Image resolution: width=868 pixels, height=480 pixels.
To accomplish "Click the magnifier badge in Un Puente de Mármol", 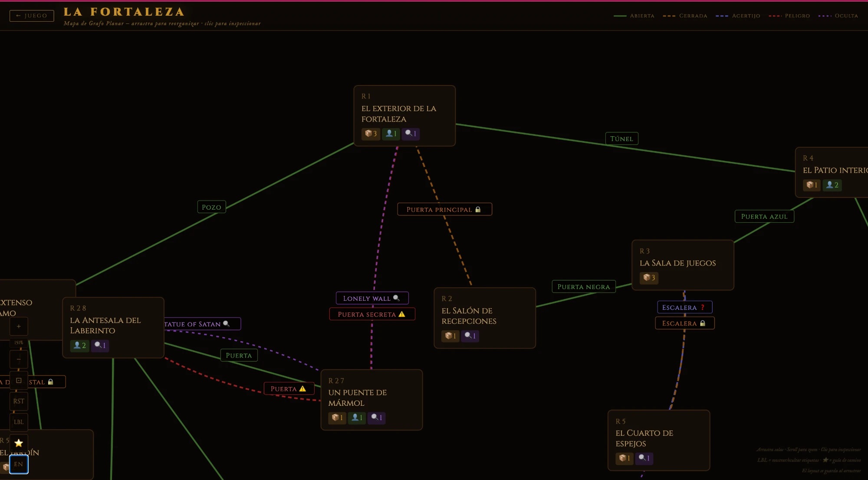I will 376,418.
